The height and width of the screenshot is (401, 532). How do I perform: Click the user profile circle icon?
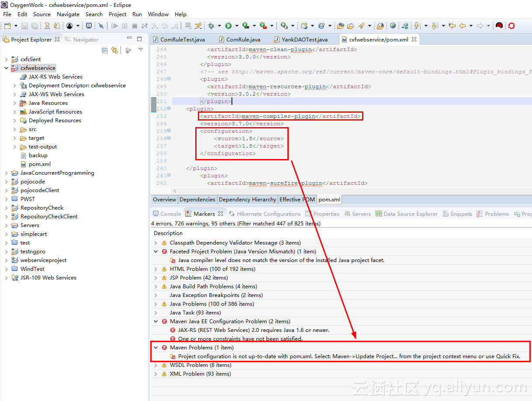pyautogui.click(x=69, y=26)
